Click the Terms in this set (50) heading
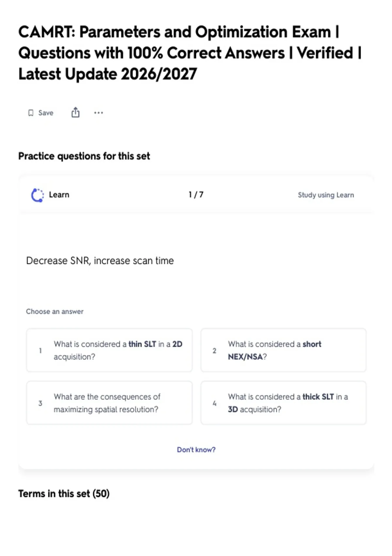Image resolution: width=392 pixels, height=556 pixels. tap(64, 494)
